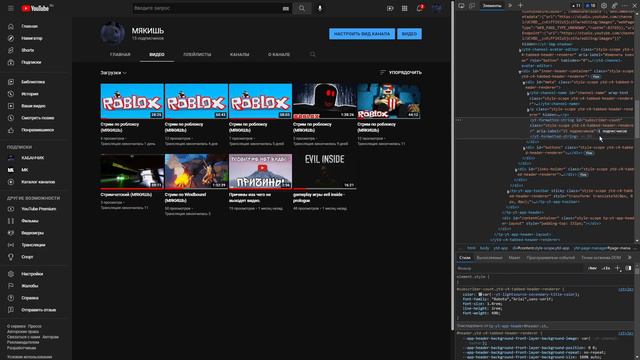Open DevTools settings gear
640x360 pixels.
pos(604,6)
